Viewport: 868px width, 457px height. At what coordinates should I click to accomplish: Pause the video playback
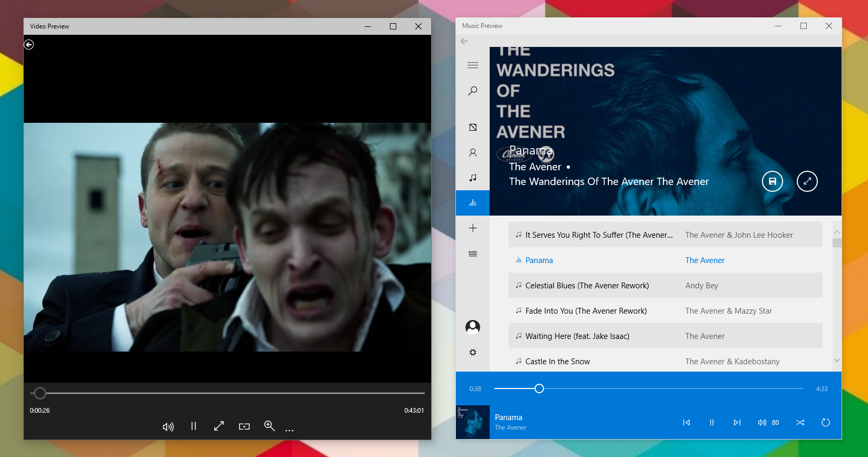[194, 426]
